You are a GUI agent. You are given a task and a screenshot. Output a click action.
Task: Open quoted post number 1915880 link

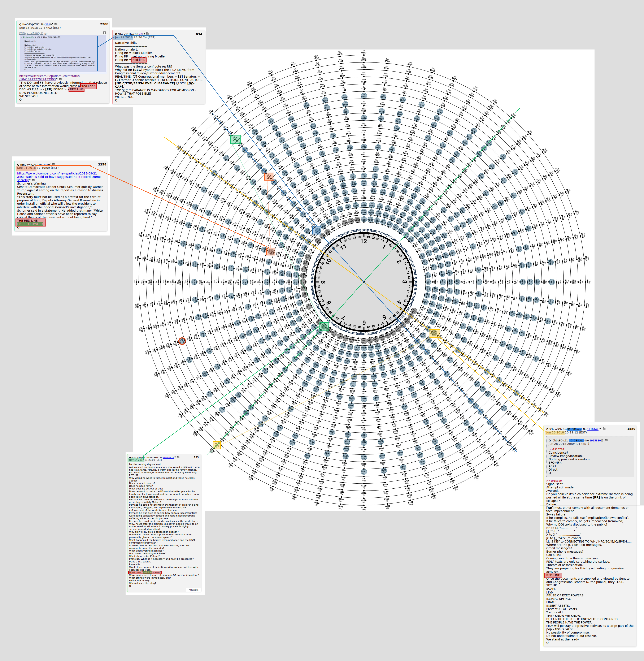[595, 440]
